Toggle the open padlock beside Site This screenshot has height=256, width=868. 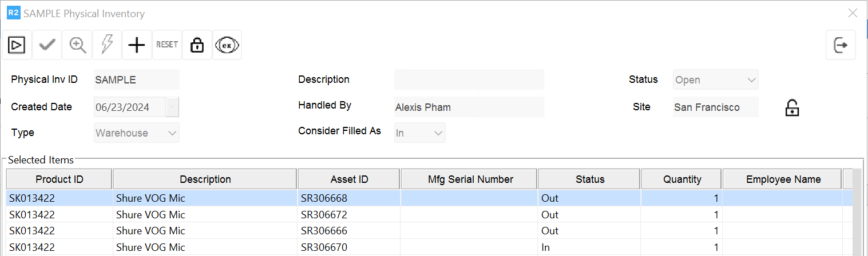[792, 107]
